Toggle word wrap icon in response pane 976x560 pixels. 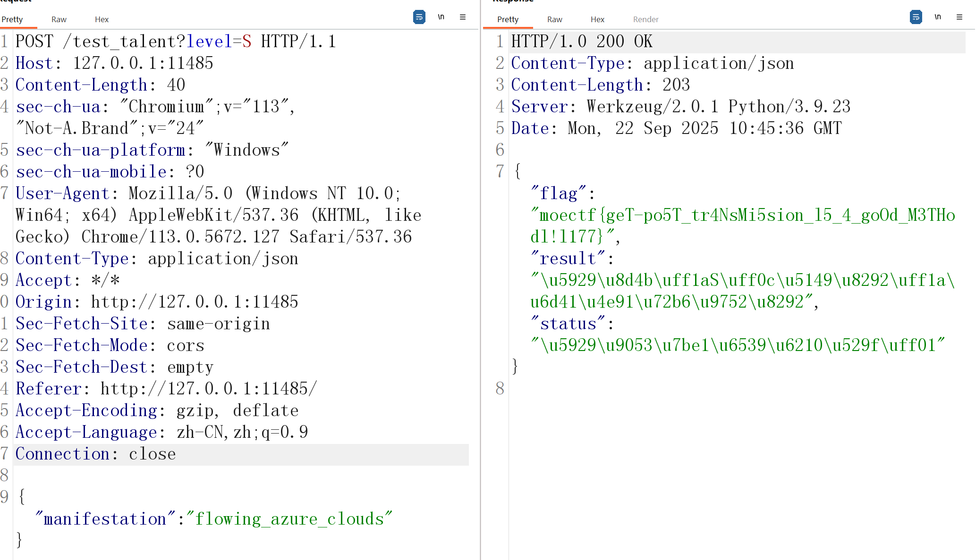[x=916, y=17]
